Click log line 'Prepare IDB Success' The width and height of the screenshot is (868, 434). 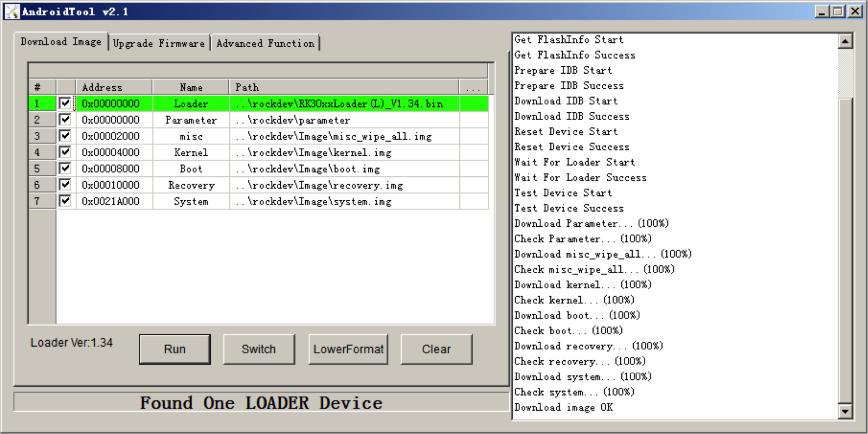coord(569,86)
